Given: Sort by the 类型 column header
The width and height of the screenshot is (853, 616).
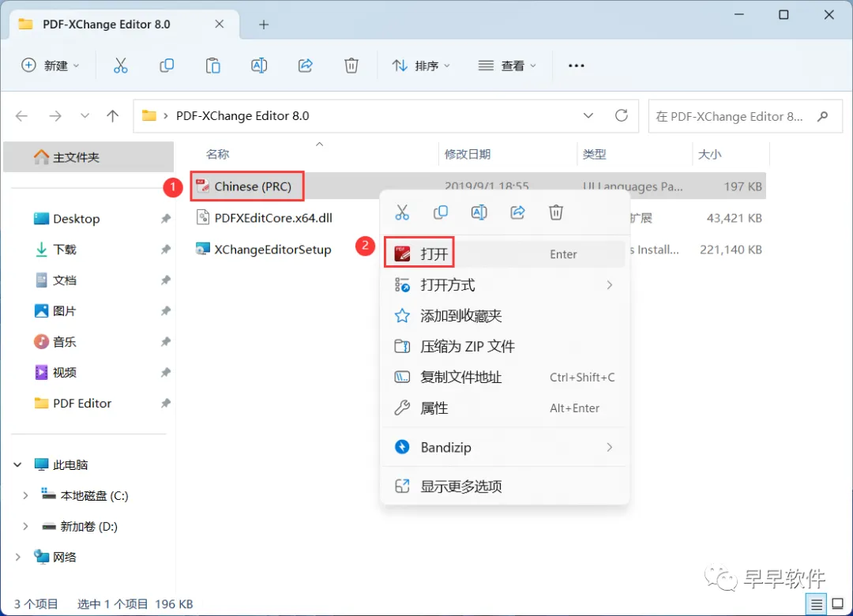Looking at the screenshot, I should tap(594, 155).
